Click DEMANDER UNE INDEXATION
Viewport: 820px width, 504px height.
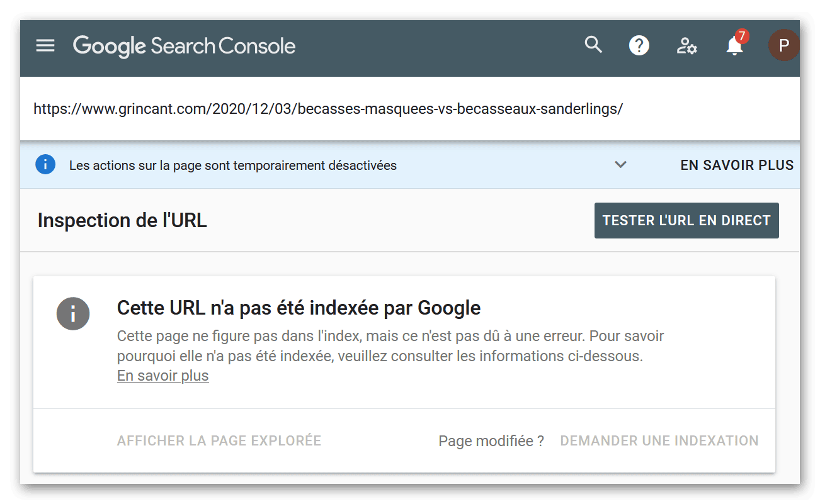[659, 440]
